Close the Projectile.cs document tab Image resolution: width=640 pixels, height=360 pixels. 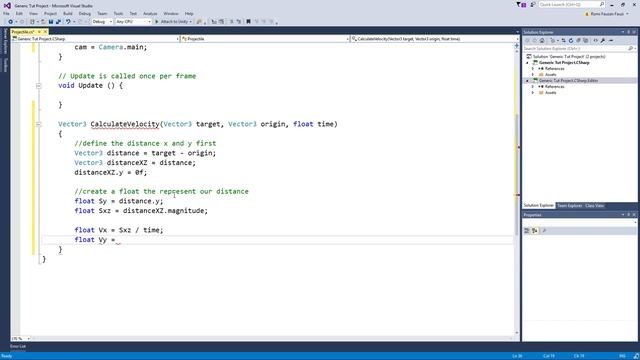45,32
